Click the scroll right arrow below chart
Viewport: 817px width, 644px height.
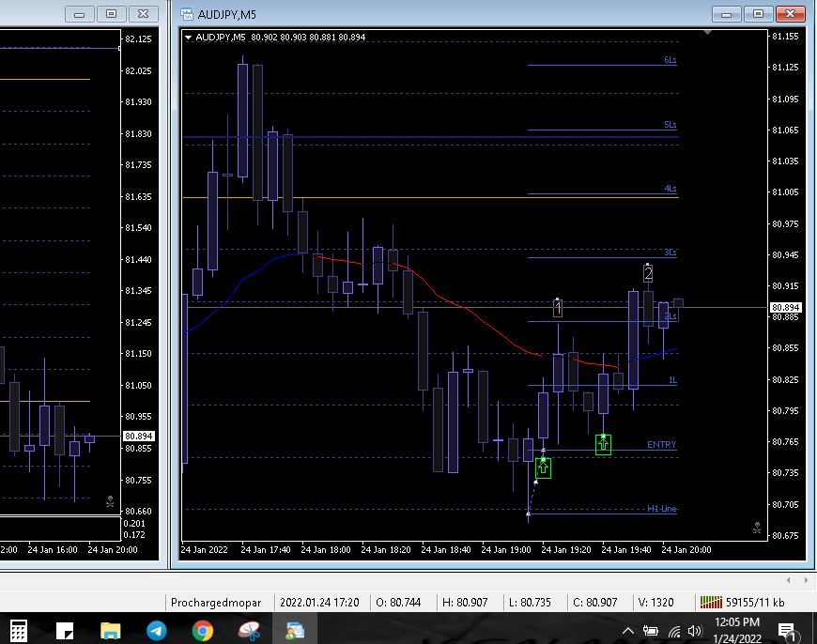click(x=803, y=580)
